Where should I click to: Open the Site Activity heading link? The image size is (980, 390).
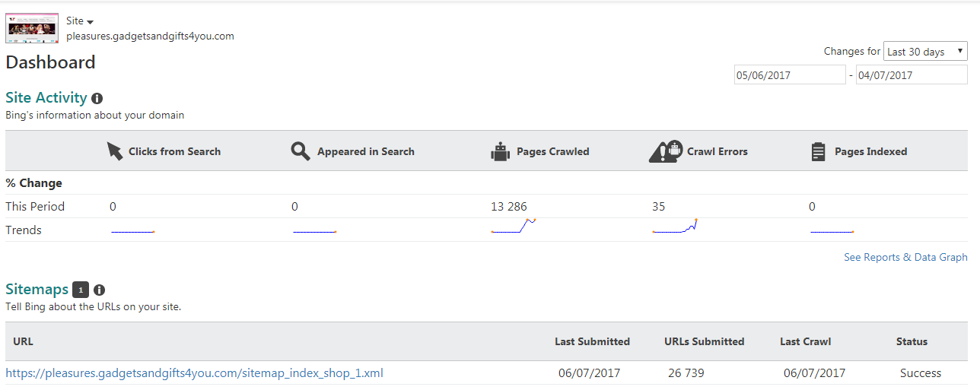[46, 97]
